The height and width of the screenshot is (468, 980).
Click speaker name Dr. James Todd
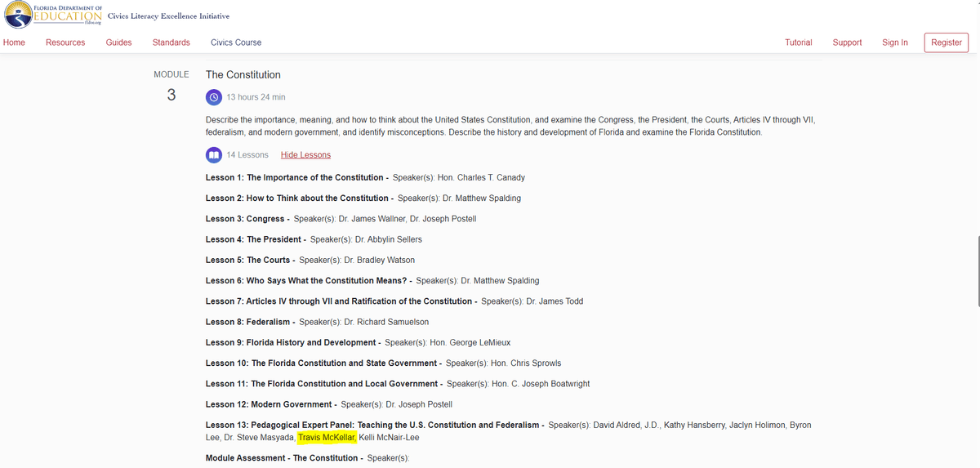tap(555, 301)
